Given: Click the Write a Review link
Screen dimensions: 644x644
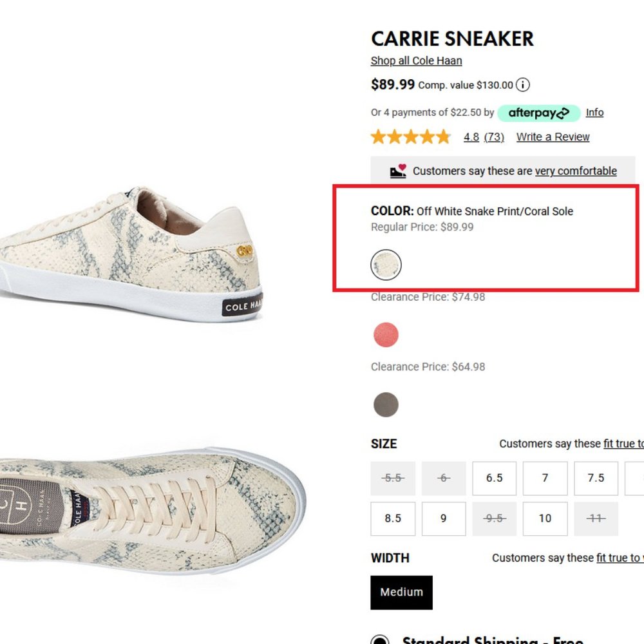Looking at the screenshot, I should click(x=552, y=137).
